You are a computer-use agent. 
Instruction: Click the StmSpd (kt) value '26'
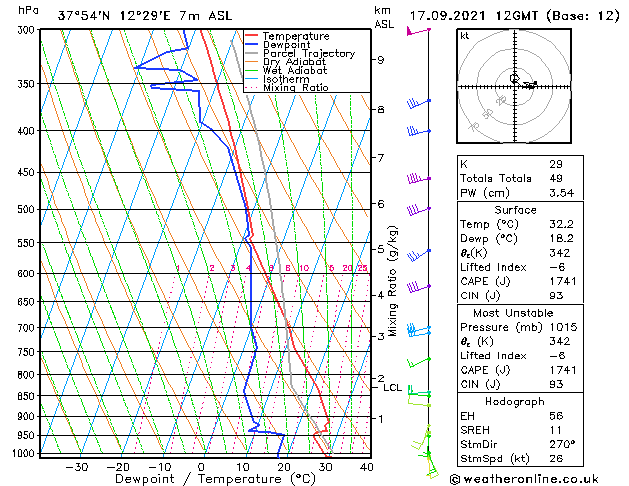(x=556, y=458)
